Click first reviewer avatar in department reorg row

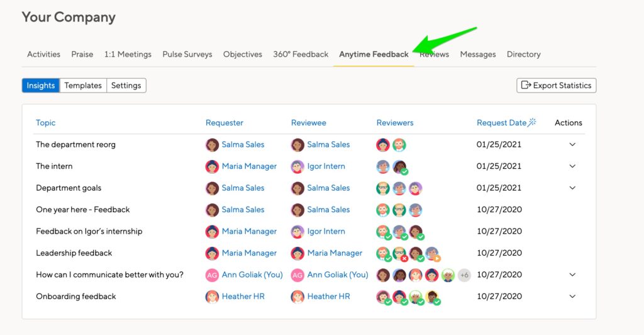383,145
